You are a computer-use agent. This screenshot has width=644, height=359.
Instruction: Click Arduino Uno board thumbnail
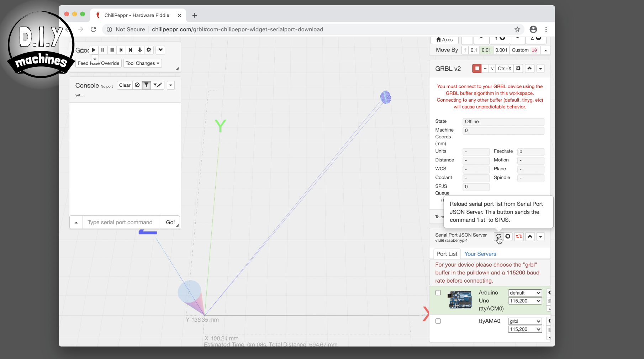point(460,300)
